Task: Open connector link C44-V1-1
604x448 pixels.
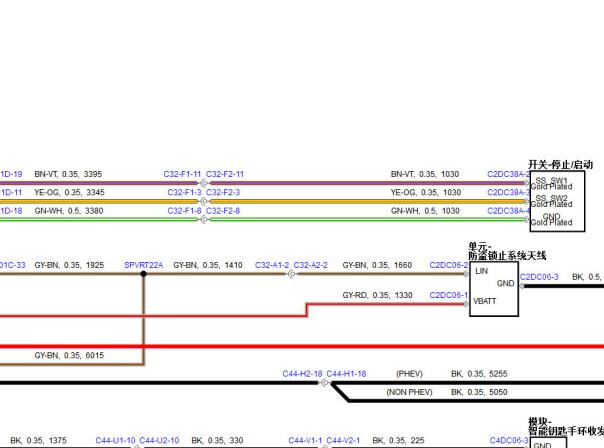Action: pos(305,440)
